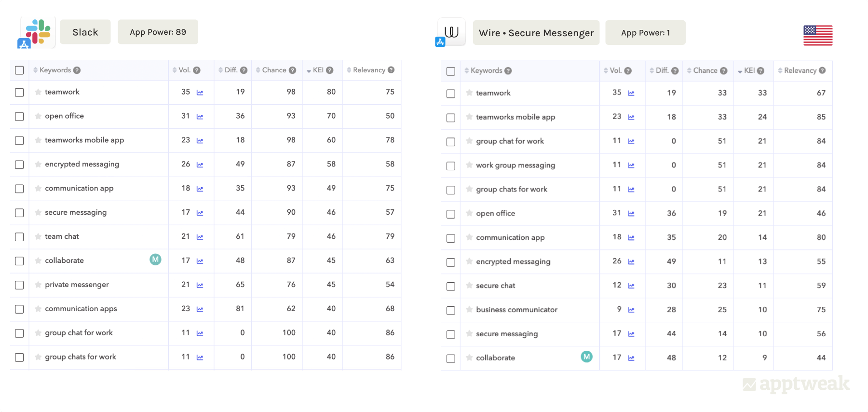Star Wire 'business communicator' keyword

[469, 310]
